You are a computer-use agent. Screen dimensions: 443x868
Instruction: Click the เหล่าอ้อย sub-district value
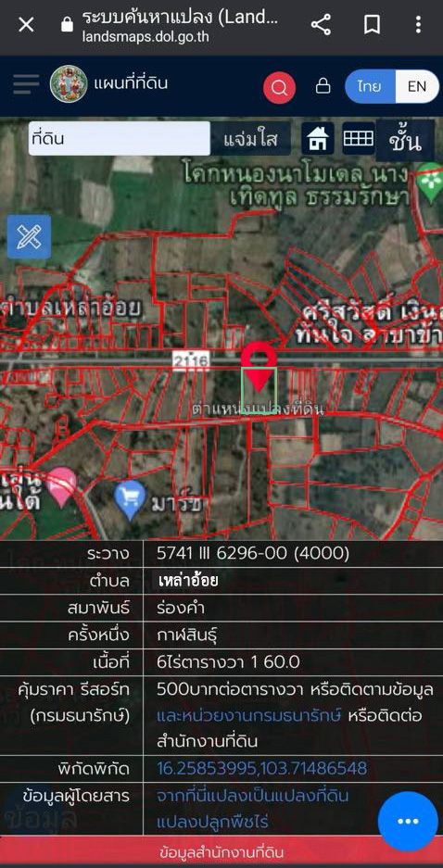[x=188, y=581]
